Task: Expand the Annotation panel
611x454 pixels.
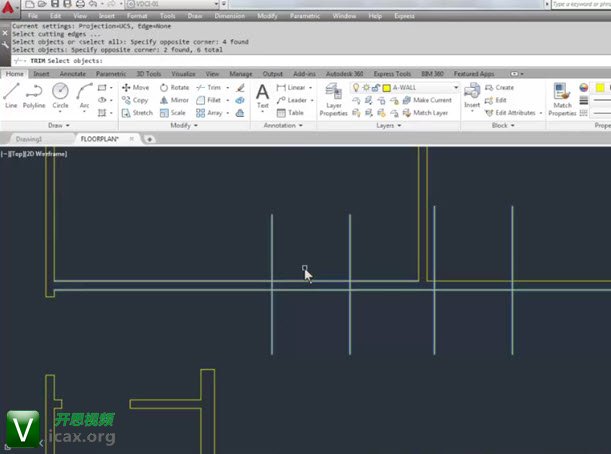Action: [283, 125]
